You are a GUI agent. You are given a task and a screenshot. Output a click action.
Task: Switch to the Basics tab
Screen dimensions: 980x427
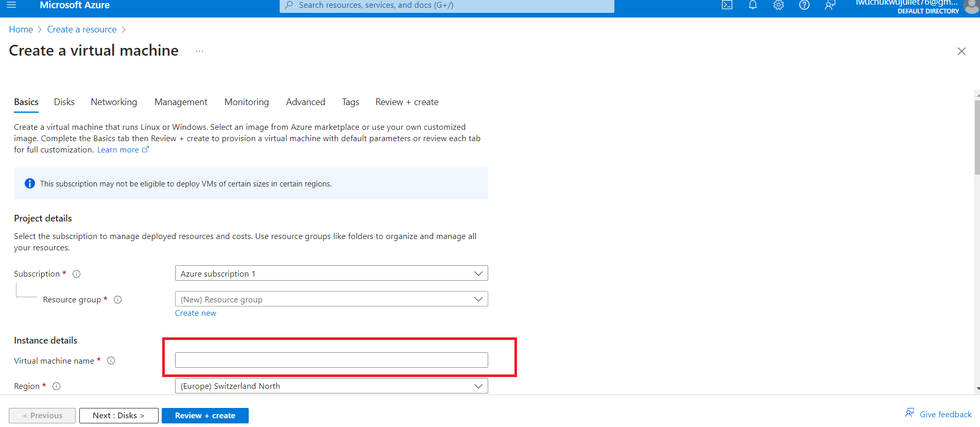[26, 102]
